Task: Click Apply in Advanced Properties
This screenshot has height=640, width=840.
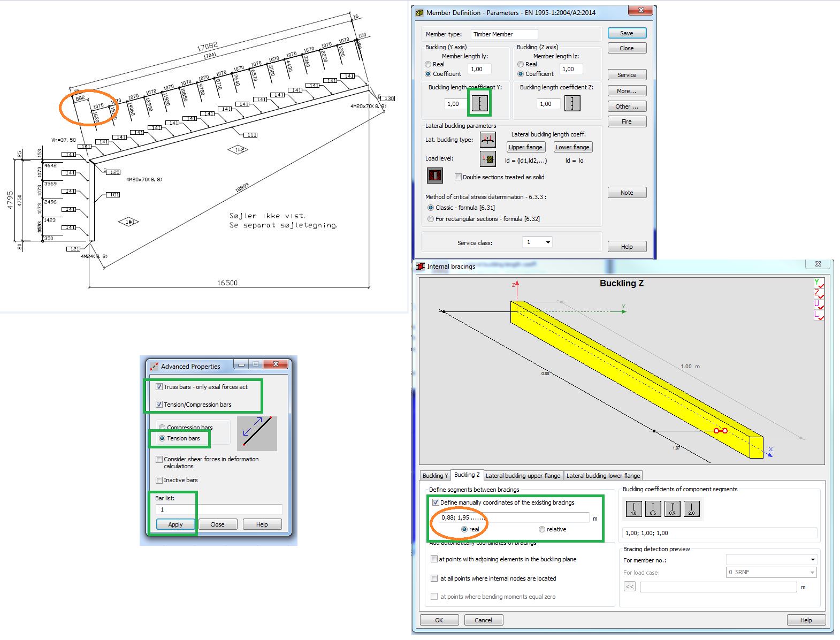Action: click(175, 524)
